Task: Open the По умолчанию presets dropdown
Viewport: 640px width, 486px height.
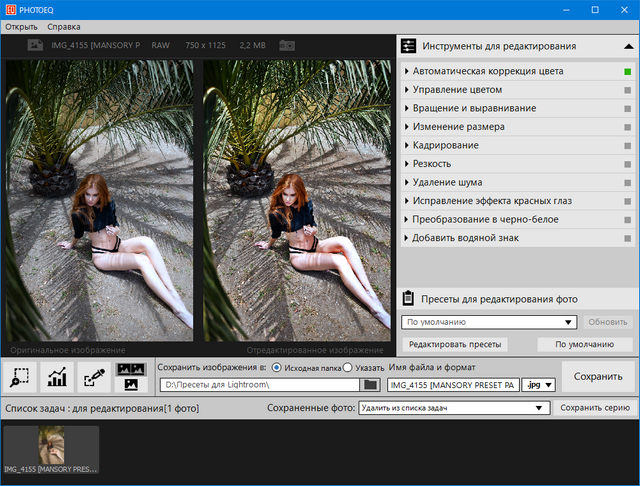Action: click(489, 322)
